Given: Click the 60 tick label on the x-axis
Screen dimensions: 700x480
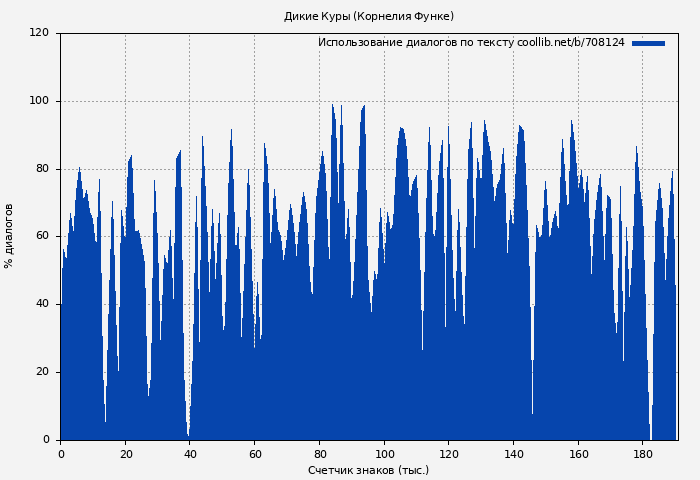Looking at the screenshot, I should click(255, 454).
